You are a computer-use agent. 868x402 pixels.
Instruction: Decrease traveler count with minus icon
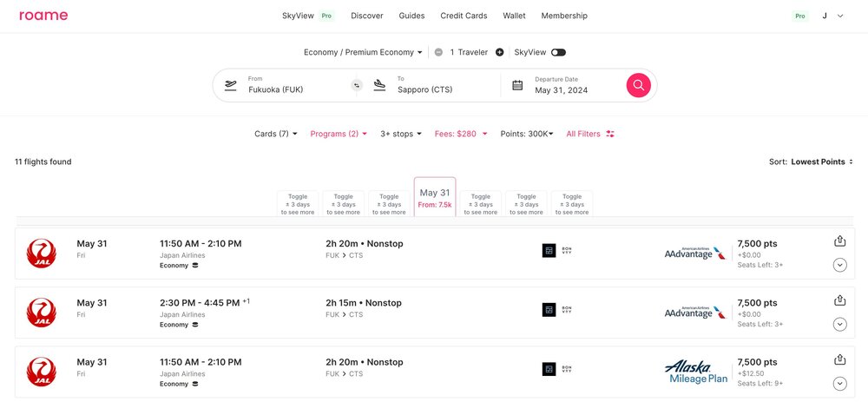(x=439, y=52)
